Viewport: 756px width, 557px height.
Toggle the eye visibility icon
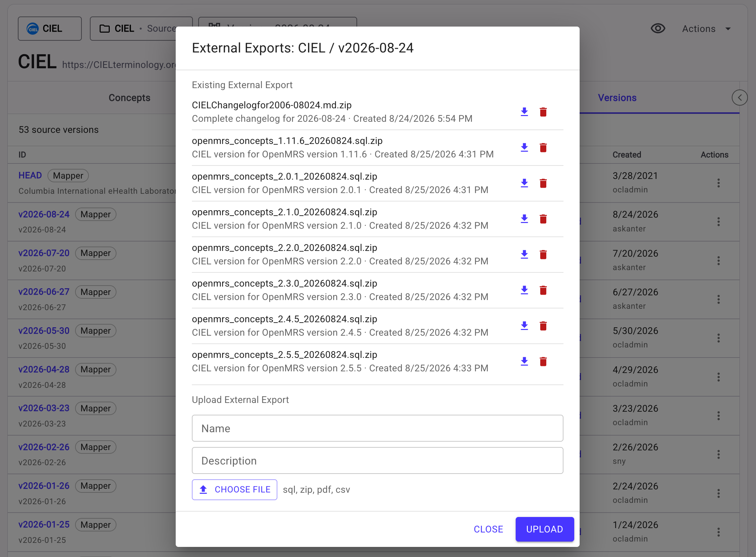[x=658, y=29]
